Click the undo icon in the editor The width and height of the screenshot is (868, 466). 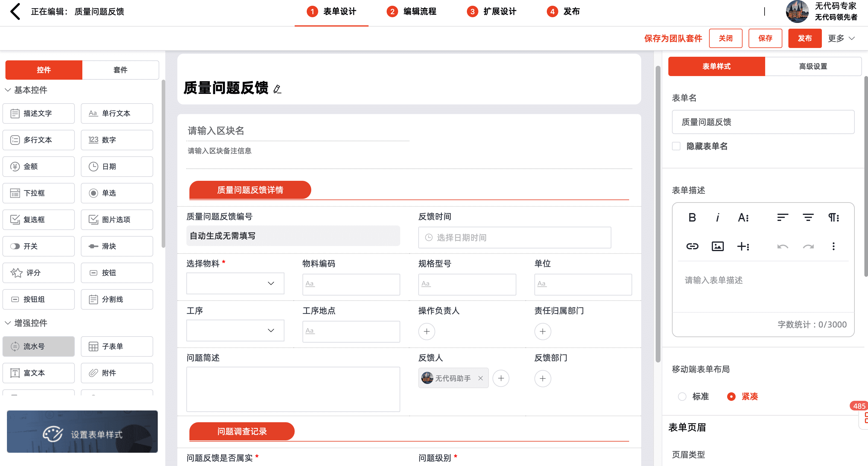point(782,247)
